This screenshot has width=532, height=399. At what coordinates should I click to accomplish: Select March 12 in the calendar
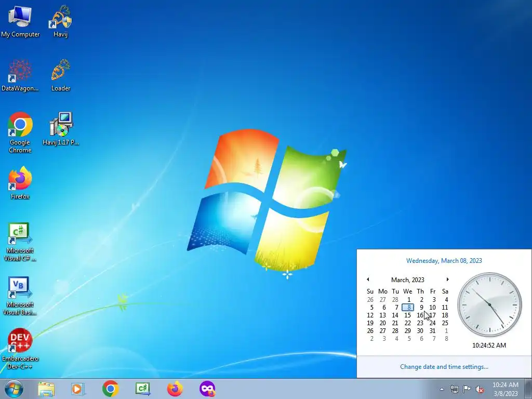370,315
